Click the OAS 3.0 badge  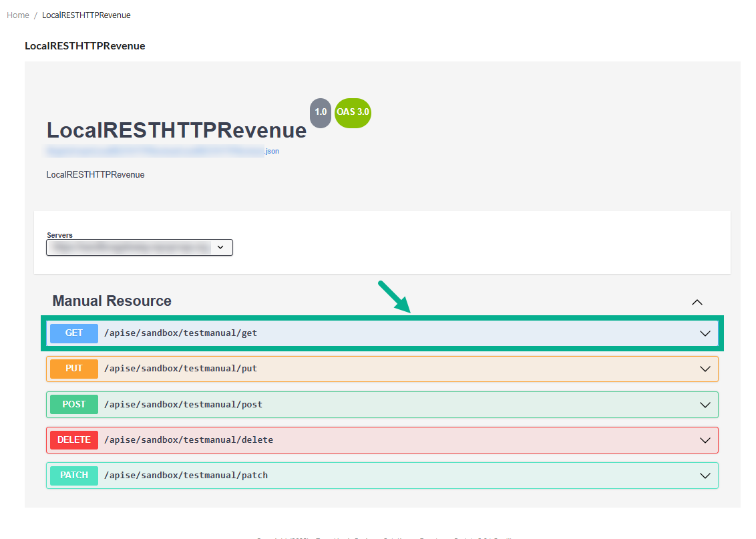pyautogui.click(x=353, y=112)
